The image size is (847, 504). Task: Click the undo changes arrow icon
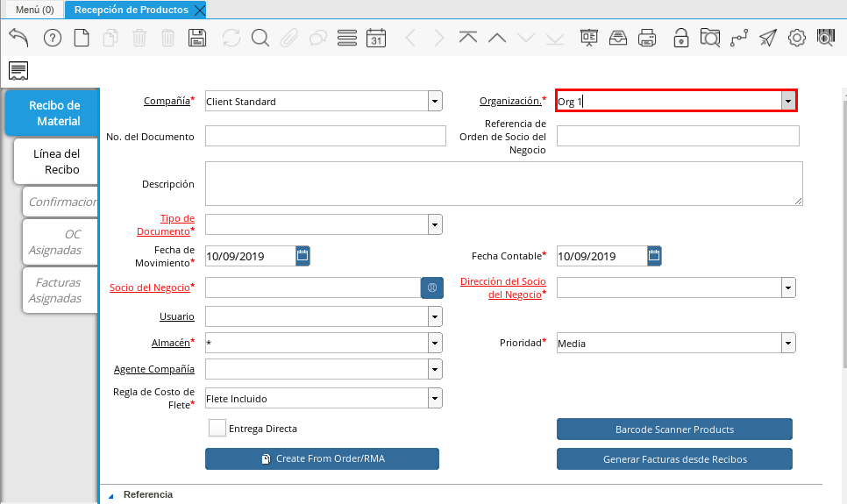(x=18, y=37)
